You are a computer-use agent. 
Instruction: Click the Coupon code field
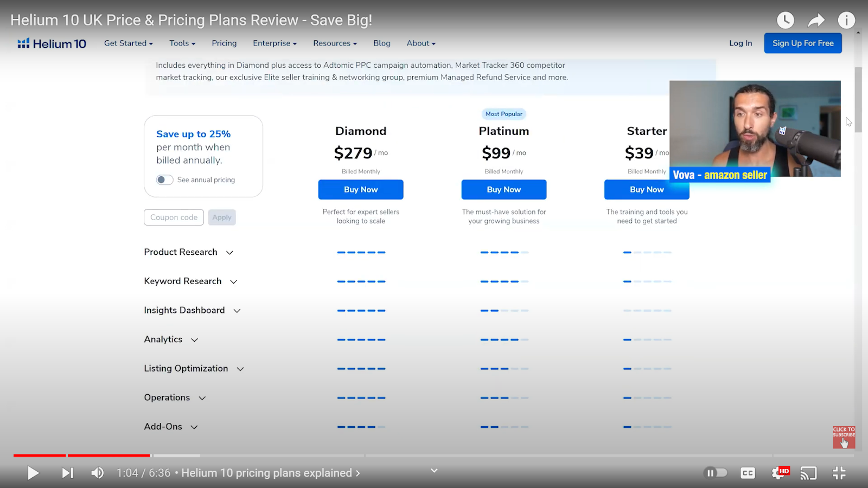pos(174,217)
